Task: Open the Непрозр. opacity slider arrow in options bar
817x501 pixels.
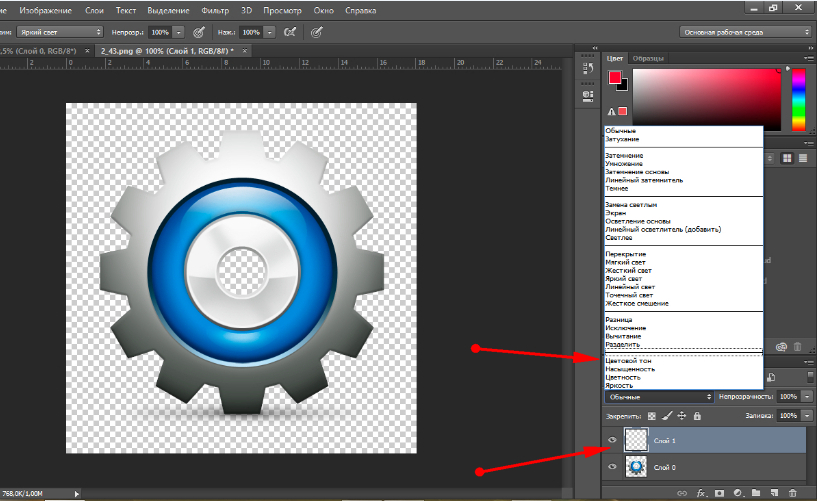Action: coord(179,32)
